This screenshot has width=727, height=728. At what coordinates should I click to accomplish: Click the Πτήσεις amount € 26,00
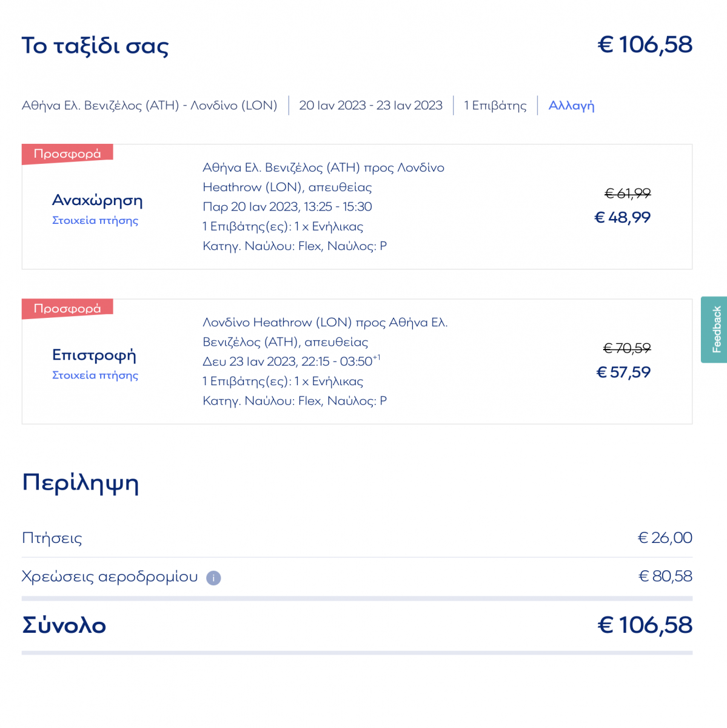pos(665,538)
